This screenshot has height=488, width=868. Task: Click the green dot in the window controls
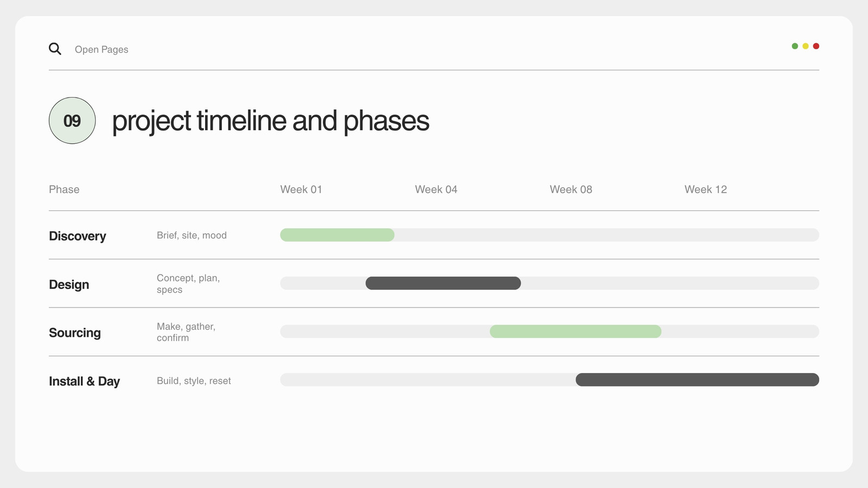point(795,46)
